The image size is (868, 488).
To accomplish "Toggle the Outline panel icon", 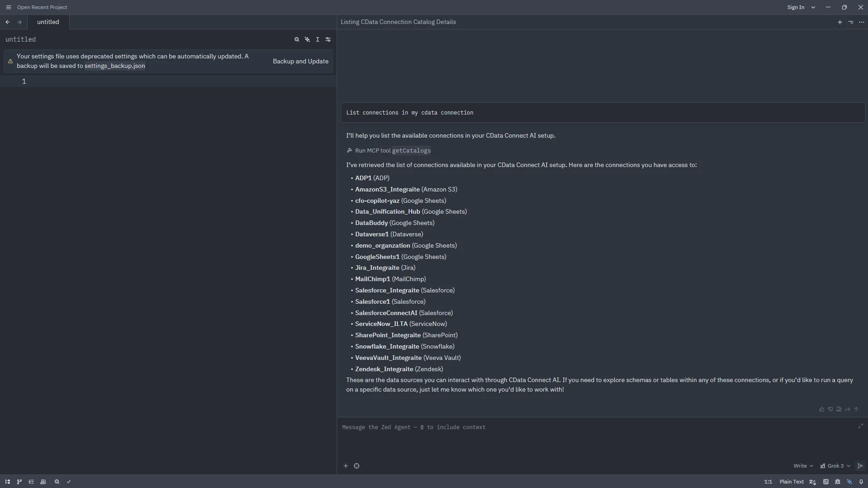I will coord(31,482).
